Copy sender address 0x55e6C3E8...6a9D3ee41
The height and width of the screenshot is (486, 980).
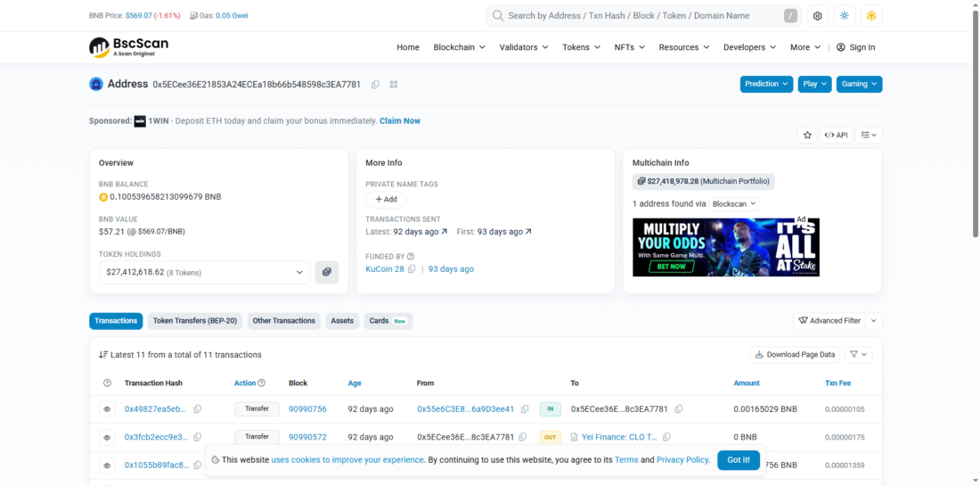click(525, 409)
